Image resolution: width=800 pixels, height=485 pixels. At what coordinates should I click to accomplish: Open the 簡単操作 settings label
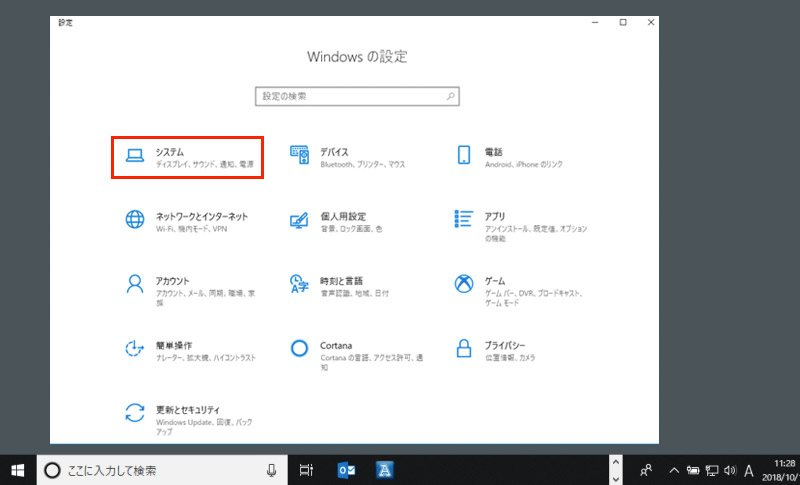(x=174, y=345)
